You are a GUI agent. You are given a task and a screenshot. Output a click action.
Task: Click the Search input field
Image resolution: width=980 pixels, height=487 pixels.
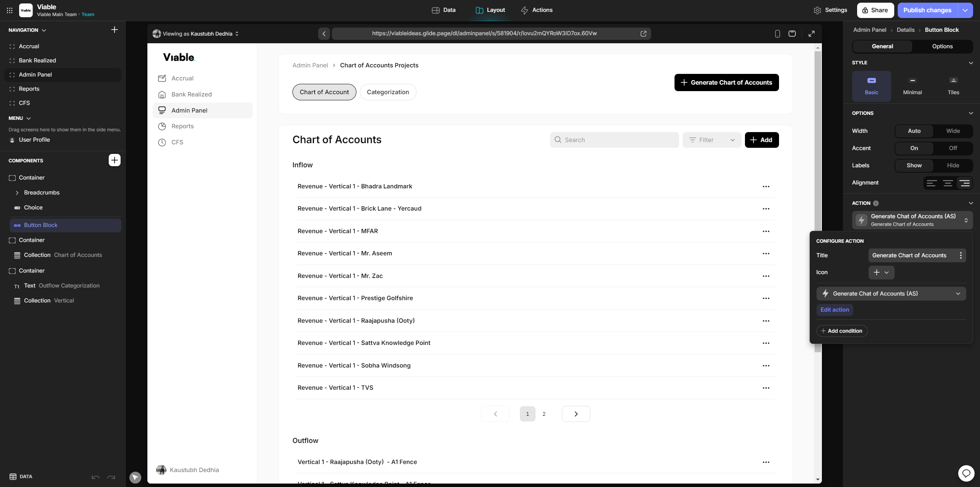614,140
